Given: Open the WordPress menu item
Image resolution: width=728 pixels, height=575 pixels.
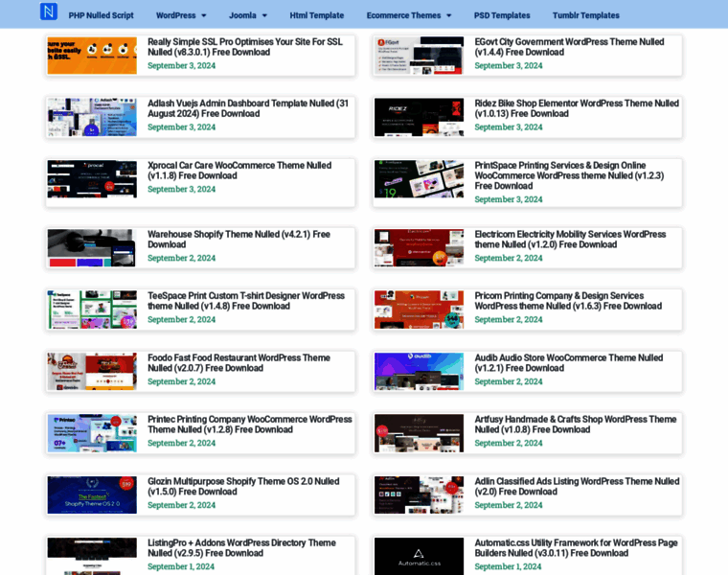Looking at the screenshot, I should [x=175, y=15].
